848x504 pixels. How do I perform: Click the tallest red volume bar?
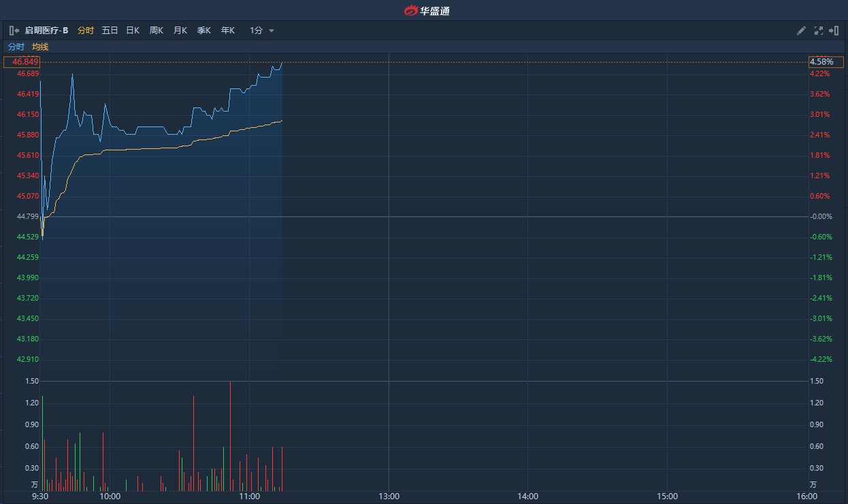point(230,435)
